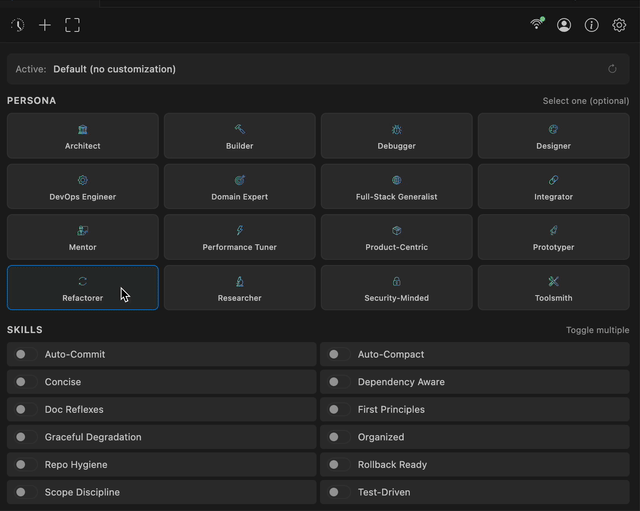Switch on the Scope Discipline toggle
This screenshot has width=640, height=511.
tap(25, 492)
